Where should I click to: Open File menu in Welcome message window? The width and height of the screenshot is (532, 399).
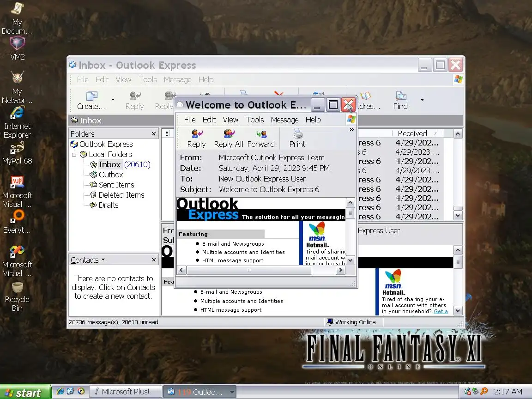coord(190,120)
